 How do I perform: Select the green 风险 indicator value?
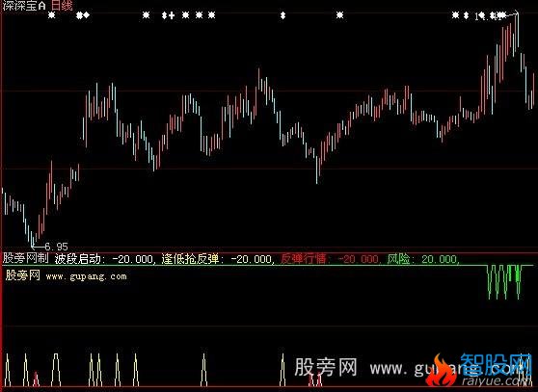[x=422, y=259]
